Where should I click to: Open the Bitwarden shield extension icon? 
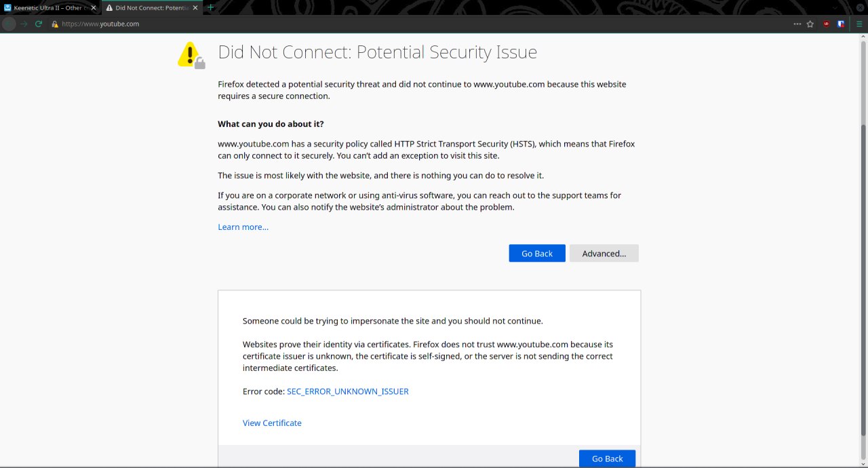click(x=841, y=24)
